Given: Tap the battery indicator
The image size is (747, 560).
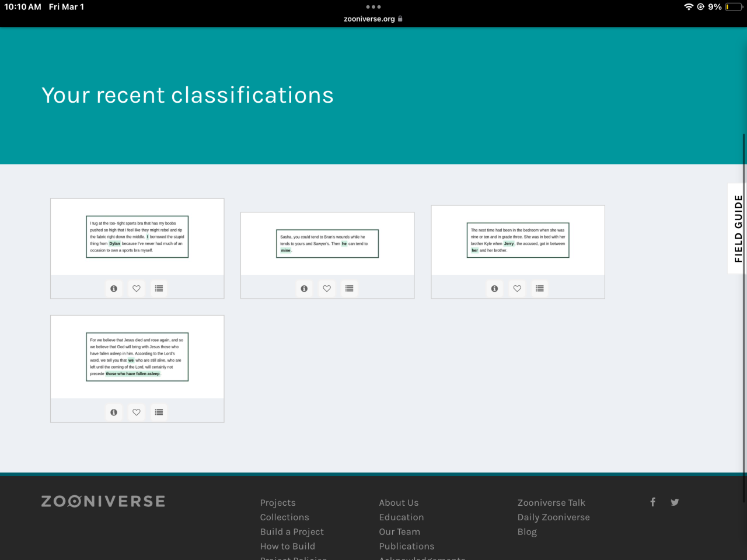Looking at the screenshot, I should [734, 7].
